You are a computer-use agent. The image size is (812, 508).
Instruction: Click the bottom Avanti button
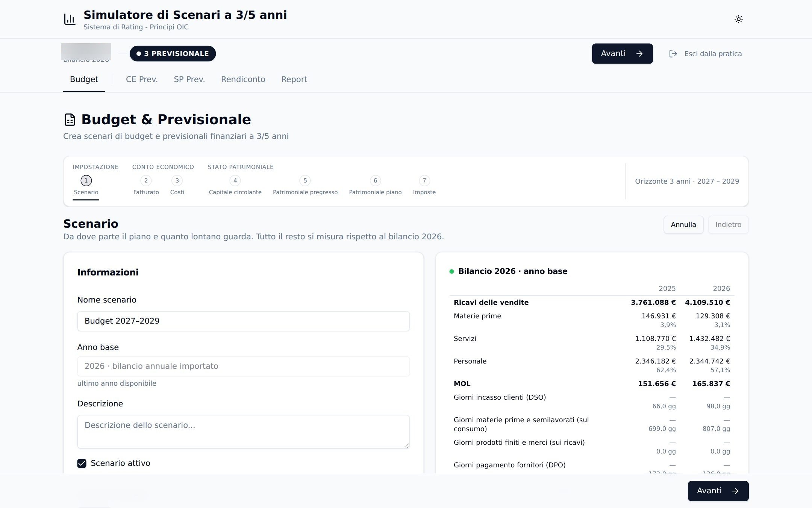pos(718,491)
